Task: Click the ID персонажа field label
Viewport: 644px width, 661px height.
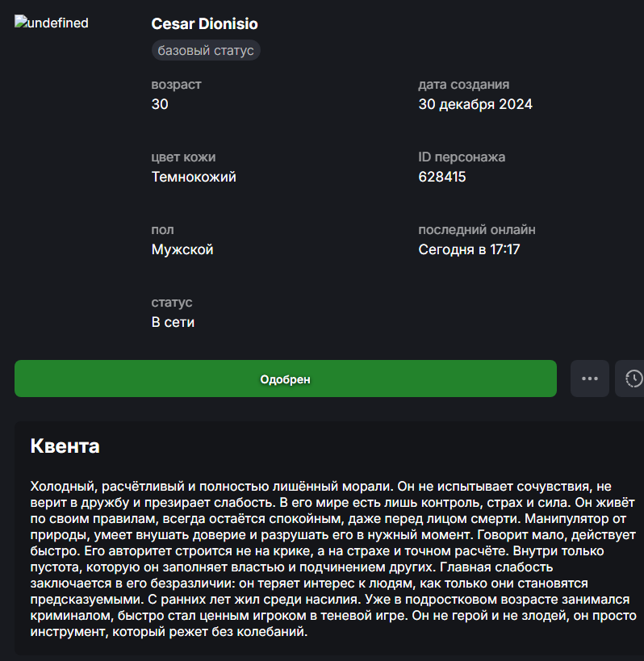Action: (x=462, y=157)
